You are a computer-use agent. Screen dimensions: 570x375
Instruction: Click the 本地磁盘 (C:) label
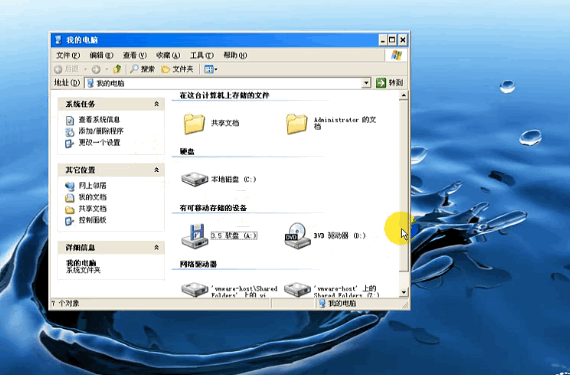click(234, 180)
